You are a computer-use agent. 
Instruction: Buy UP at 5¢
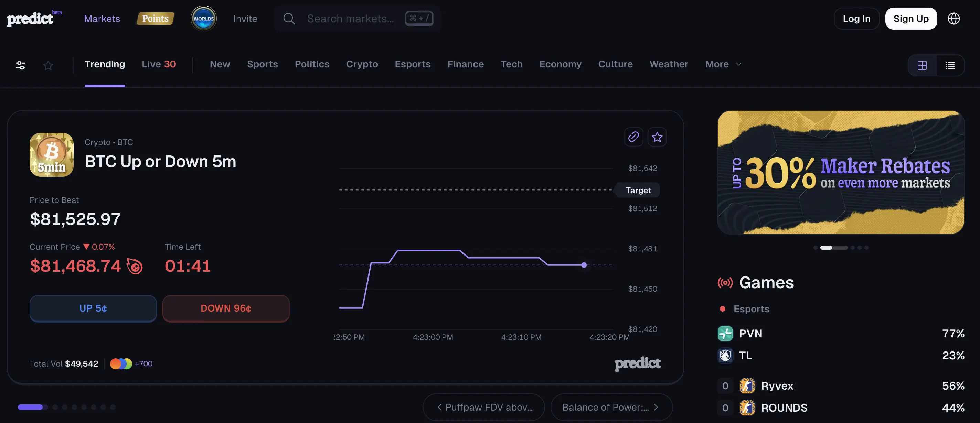pos(93,308)
